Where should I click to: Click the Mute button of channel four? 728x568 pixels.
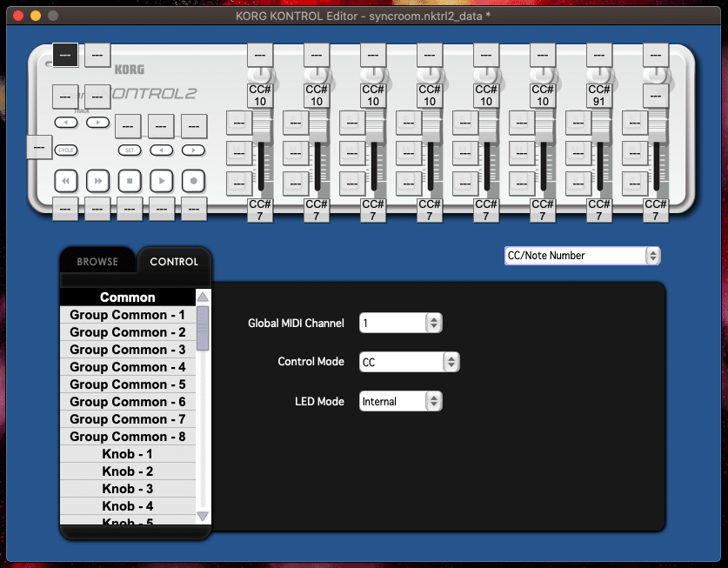point(409,153)
